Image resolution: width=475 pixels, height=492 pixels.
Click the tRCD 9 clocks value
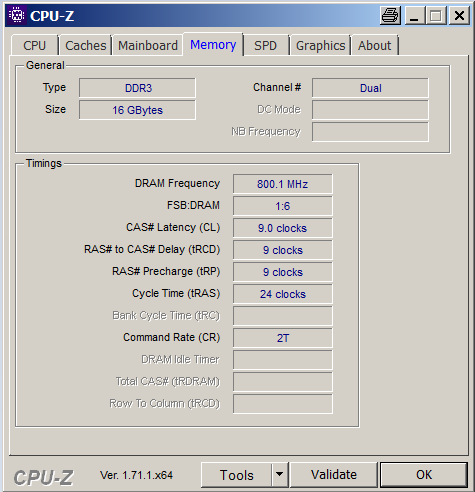coord(283,250)
